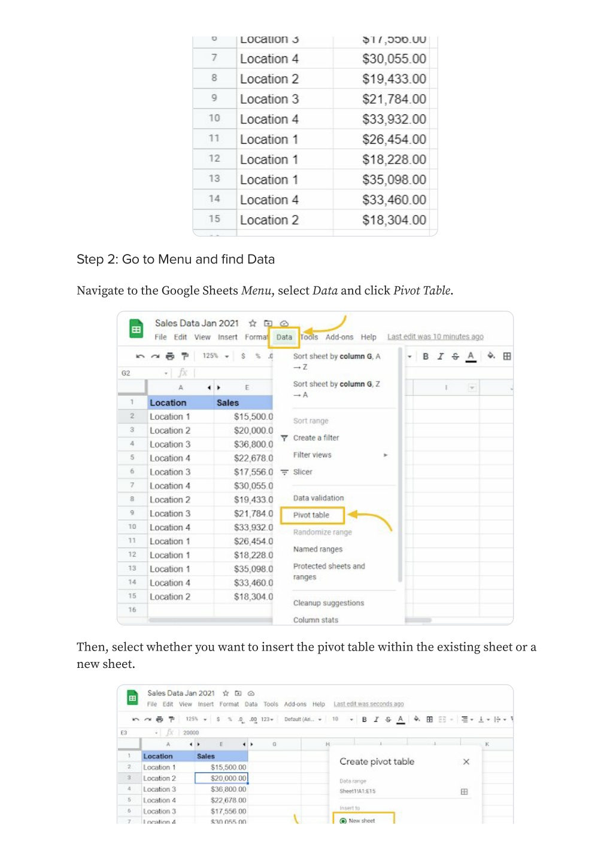Click the strikethrough icon in the Data-menu screenshot toolbar

pos(456,356)
